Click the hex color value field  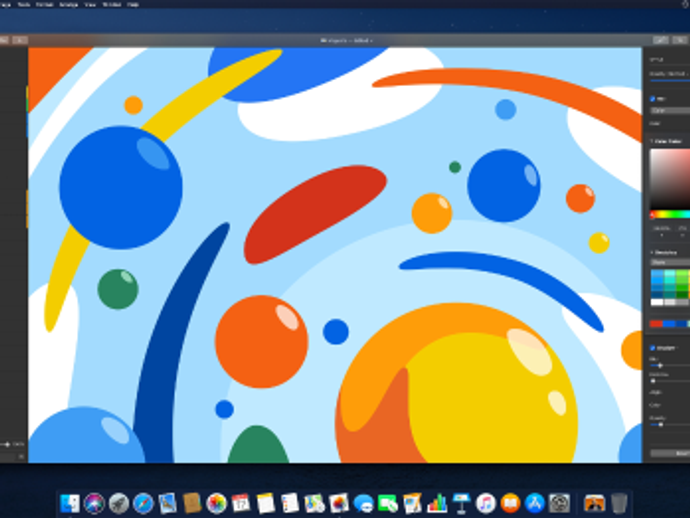661,228
